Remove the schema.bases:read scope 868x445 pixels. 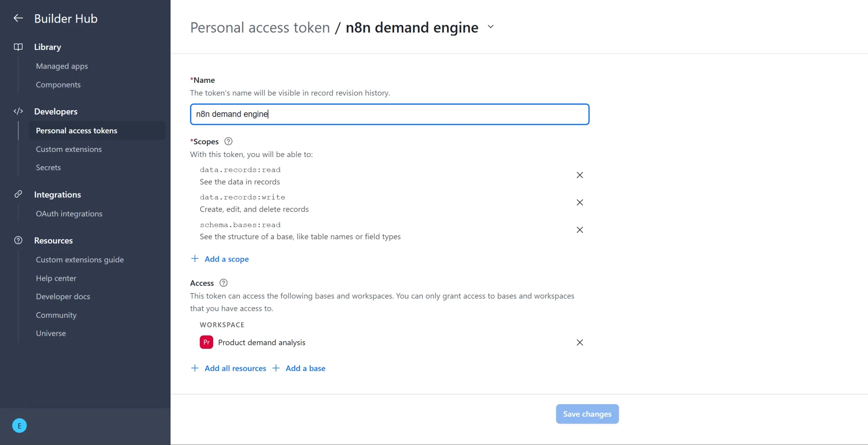(x=579, y=230)
